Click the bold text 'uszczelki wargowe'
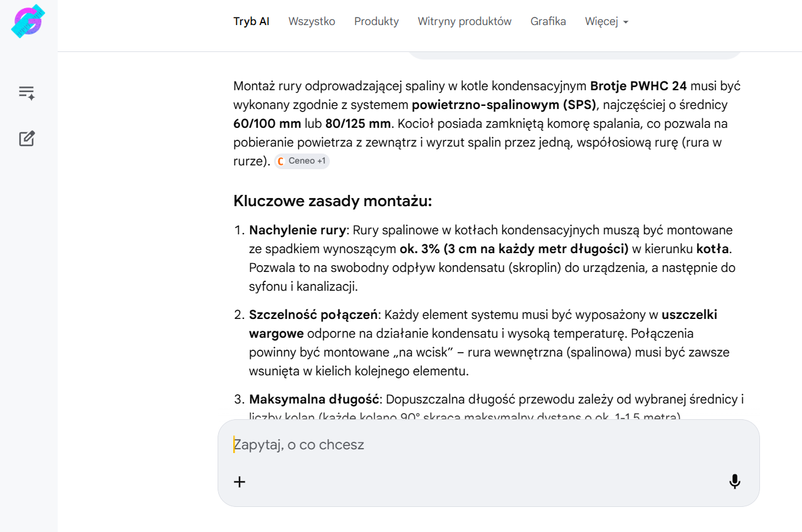This screenshot has height=532, width=802. click(x=483, y=324)
